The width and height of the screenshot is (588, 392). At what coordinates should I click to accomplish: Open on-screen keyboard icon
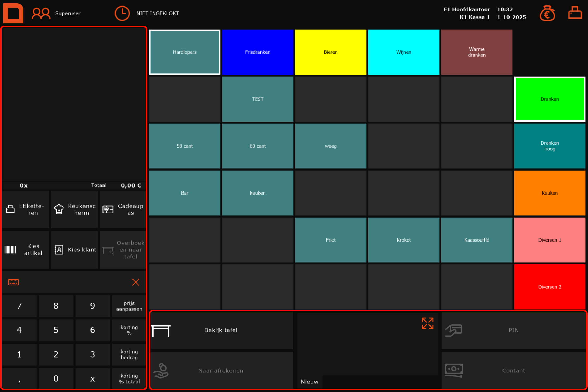coord(13,282)
